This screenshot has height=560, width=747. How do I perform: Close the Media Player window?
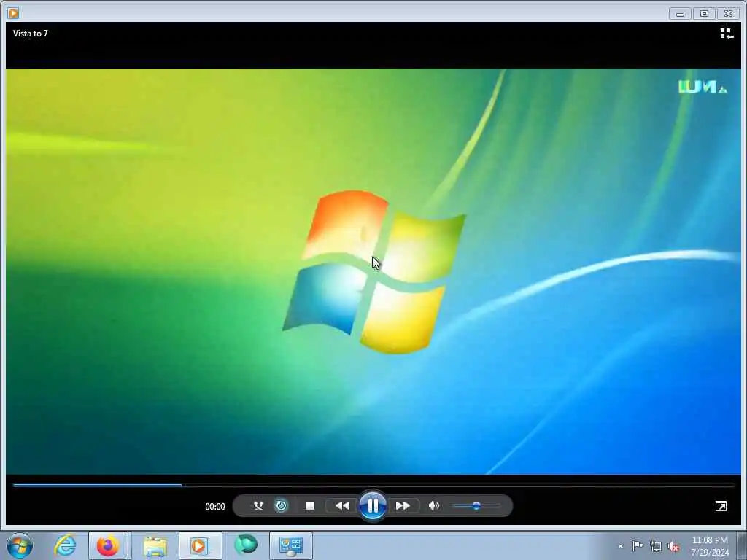pos(729,13)
